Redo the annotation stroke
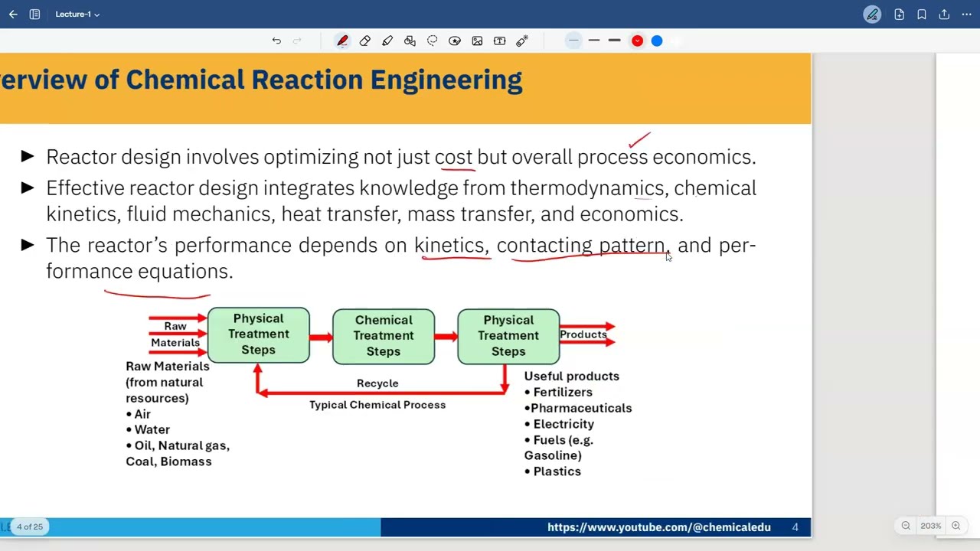This screenshot has height=551, width=980. click(297, 41)
